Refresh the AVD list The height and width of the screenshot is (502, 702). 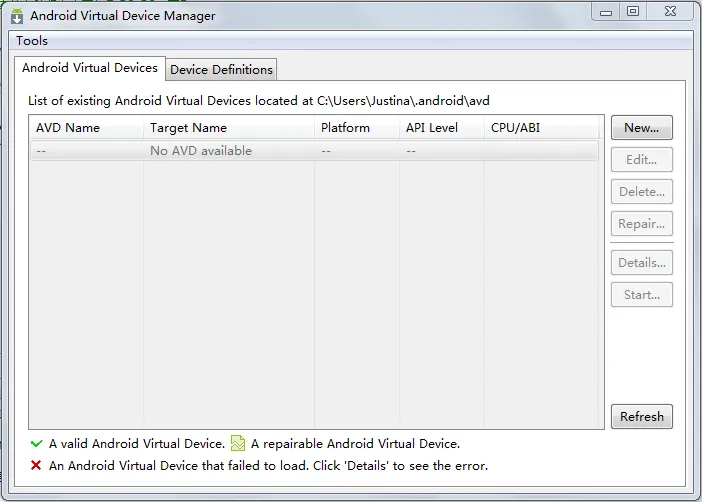(x=642, y=416)
